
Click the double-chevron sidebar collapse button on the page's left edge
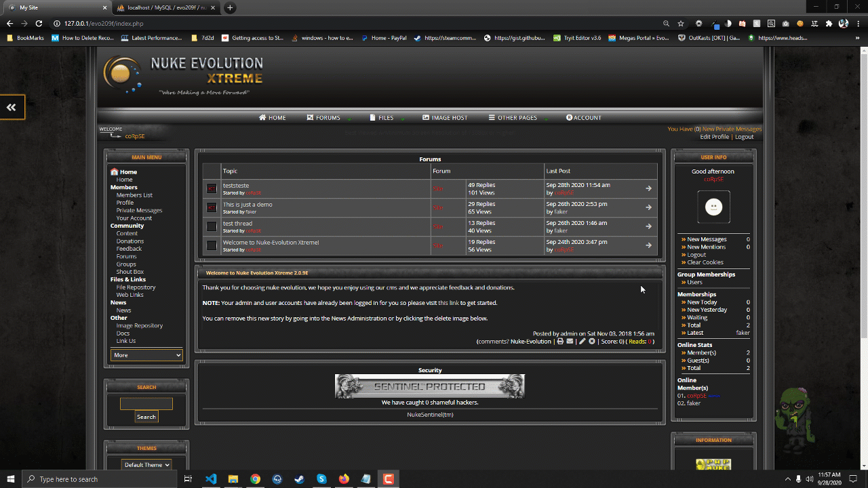tap(12, 107)
